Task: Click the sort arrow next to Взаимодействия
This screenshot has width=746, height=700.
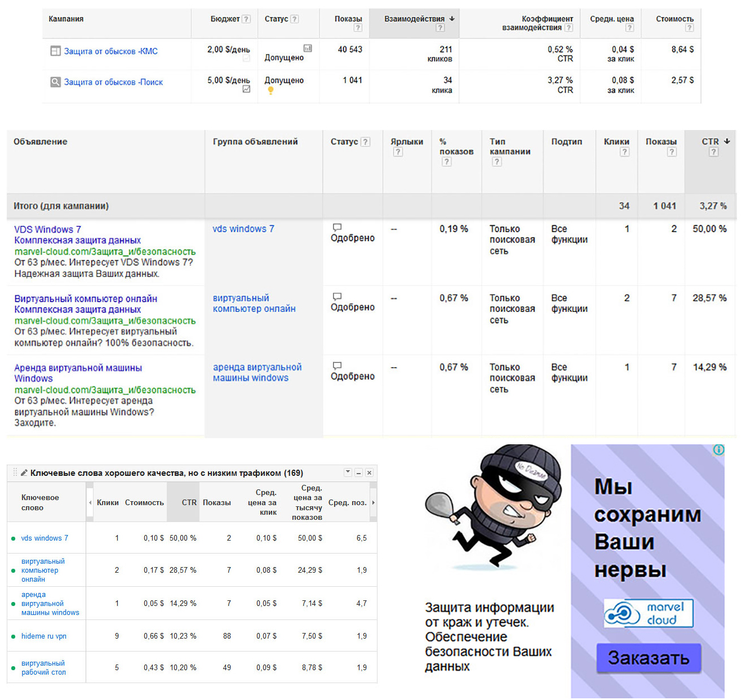Action: (x=452, y=19)
